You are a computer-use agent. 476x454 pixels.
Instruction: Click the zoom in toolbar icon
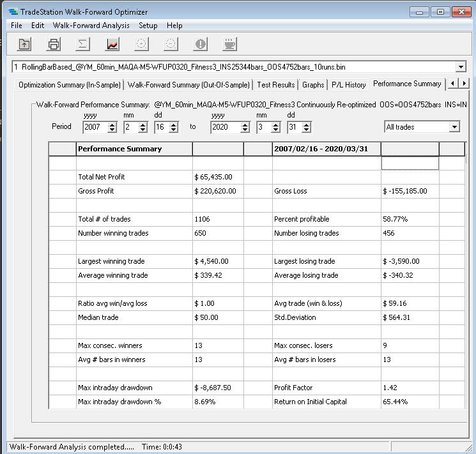[141, 44]
